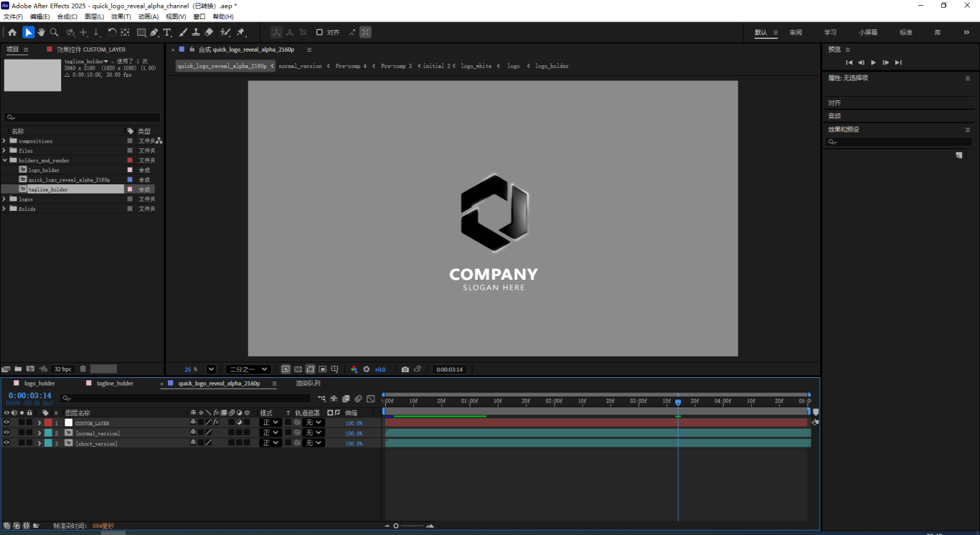Open the viewer resolution dropdown 二分之一
This screenshot has height=535, width=980.
pyautogui.click(x=248, y=369)
